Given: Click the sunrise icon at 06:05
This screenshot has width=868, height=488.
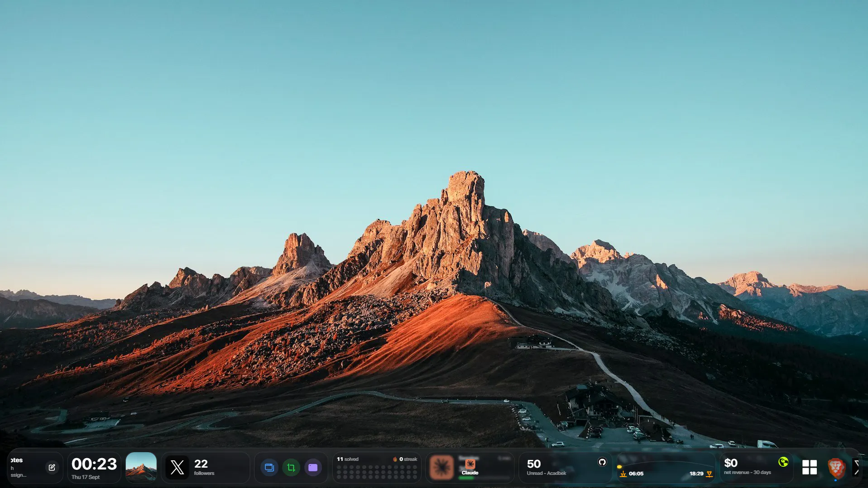Looking at the screenshot, I should tap(623, 474).
